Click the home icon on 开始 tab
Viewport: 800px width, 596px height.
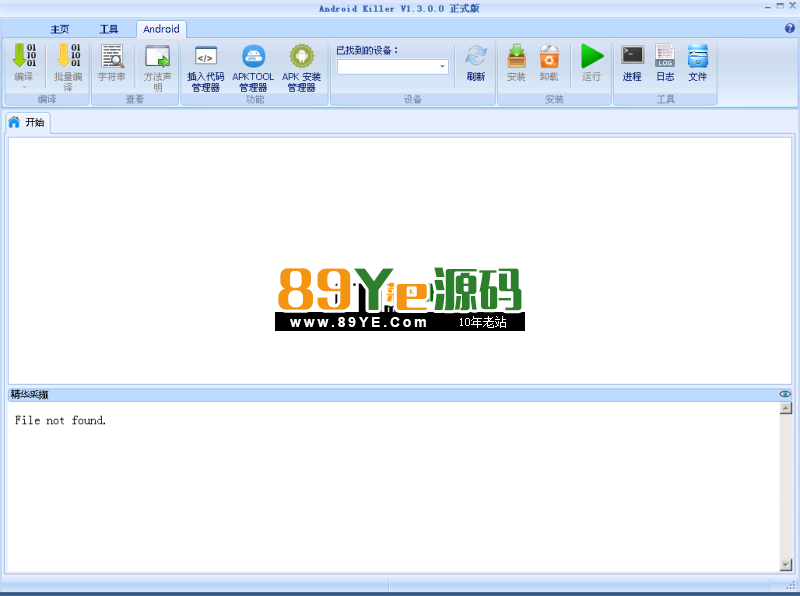[x=14, y=122]
